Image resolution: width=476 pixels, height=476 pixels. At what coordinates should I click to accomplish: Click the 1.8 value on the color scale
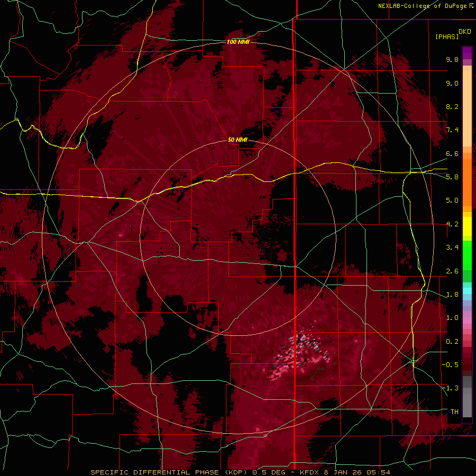(x=452, y=295)
